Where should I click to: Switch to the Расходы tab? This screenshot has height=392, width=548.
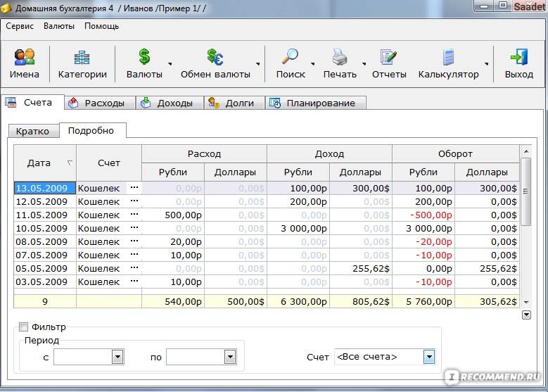pyautogui.click(x=100, y=103)
